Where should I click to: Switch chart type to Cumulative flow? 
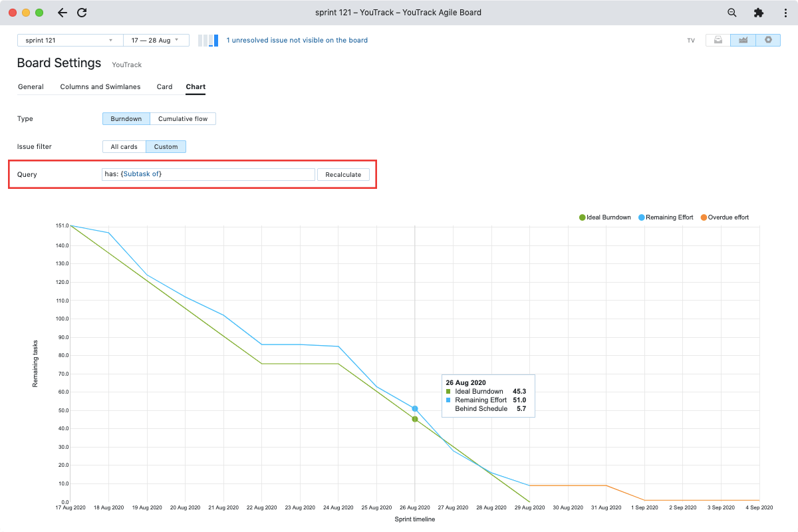tap(183, 119)
